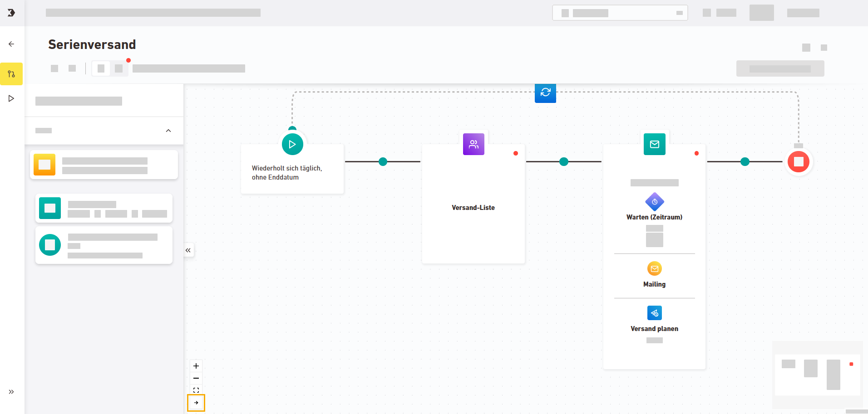Click the blue repeat loop icon
868x414 pixels.
[x=545, y=93]
